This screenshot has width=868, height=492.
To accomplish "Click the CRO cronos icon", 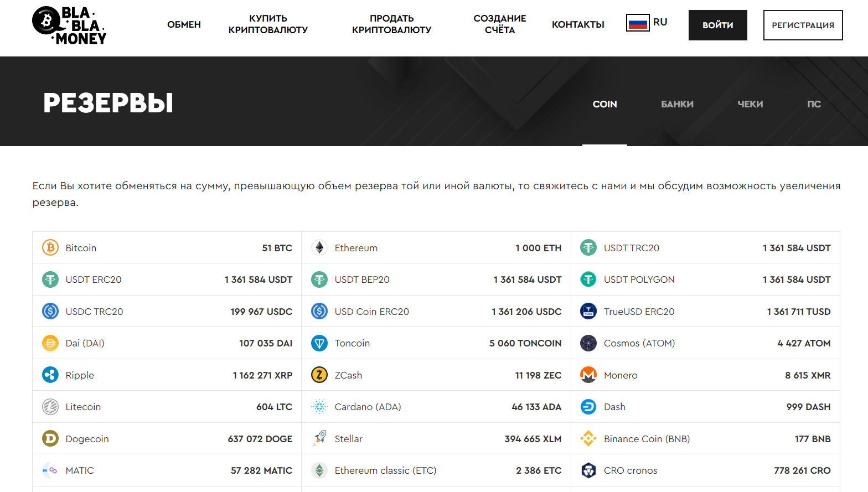I will click(x=588, y=470).
